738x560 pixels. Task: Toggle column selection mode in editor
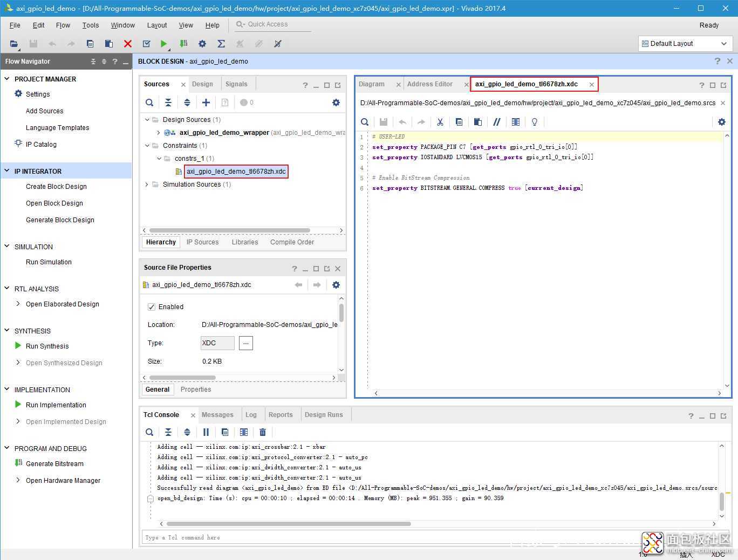(x=516, y=122)
